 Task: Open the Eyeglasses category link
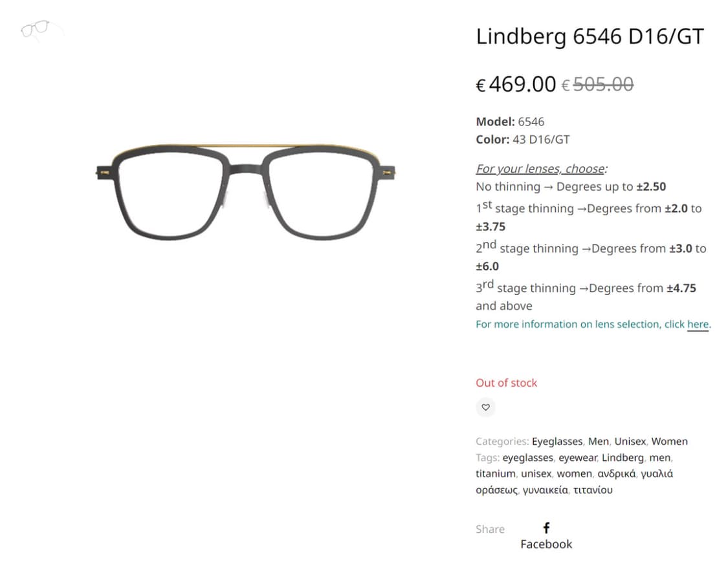[557, 441]
